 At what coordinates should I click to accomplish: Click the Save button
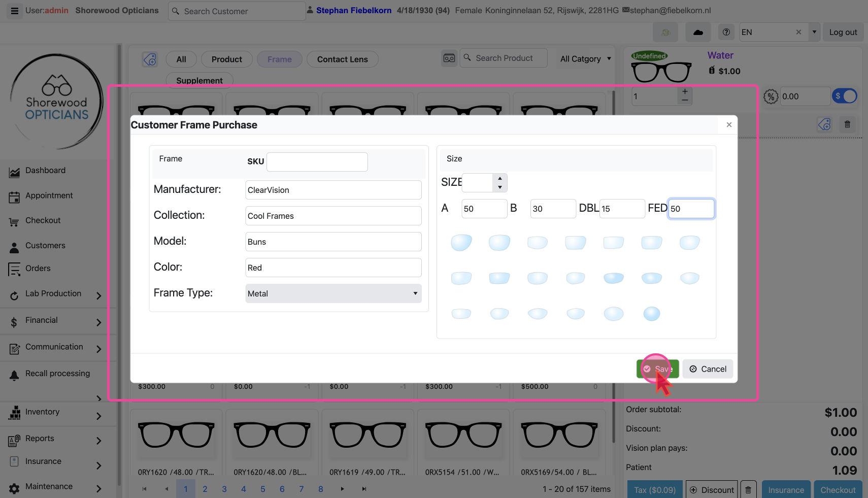[x=657, y=369]
